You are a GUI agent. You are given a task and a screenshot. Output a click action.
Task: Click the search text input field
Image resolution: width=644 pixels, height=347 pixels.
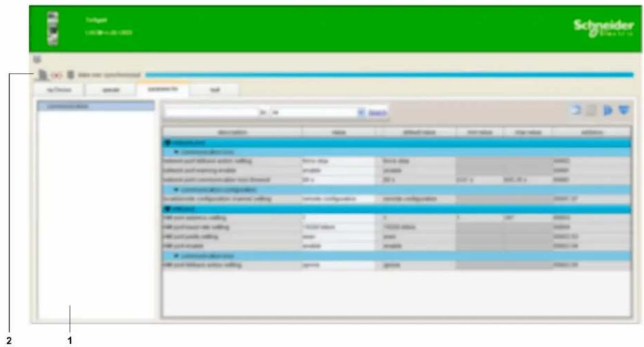tap(211, 112)
